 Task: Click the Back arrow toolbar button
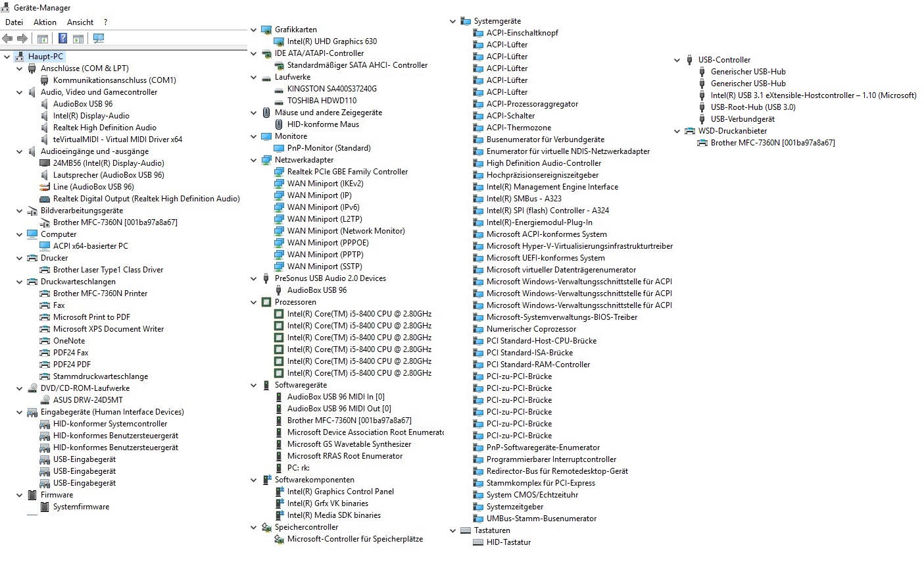[7, 38]
